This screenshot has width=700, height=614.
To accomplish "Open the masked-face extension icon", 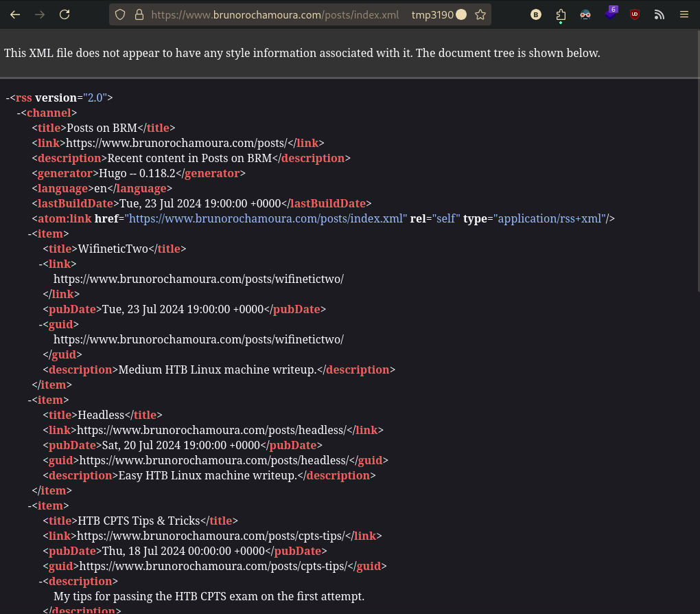I will tap(585, 14).
